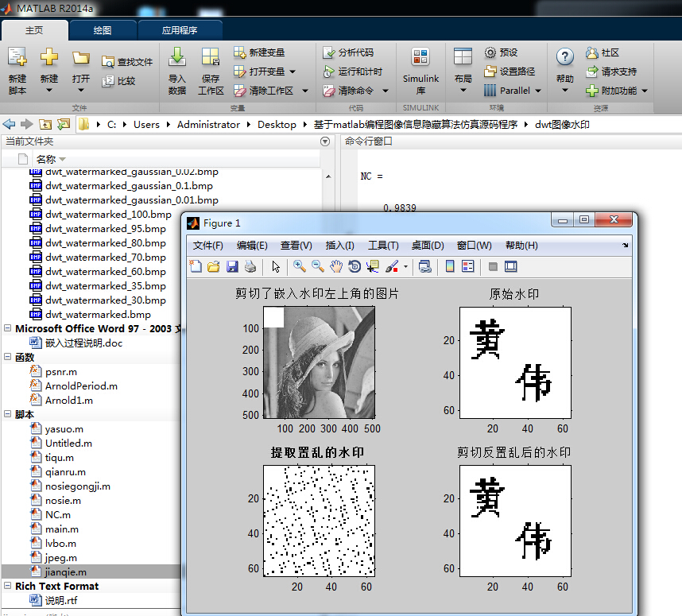Viewport: 682px width, 616px height.
Task: Open 编辑(E) menu in Figure 1
Action: (252, 246)
